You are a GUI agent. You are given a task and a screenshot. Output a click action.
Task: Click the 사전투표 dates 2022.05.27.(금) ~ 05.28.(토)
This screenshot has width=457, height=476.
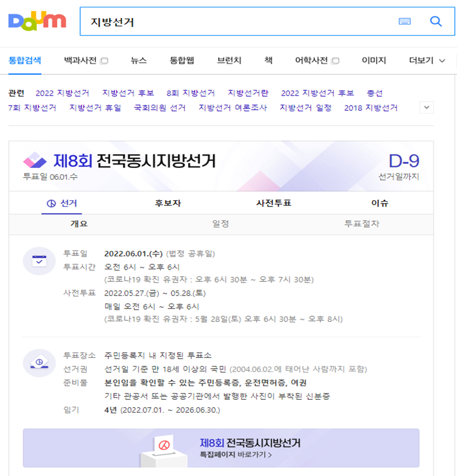pos(155,293)
